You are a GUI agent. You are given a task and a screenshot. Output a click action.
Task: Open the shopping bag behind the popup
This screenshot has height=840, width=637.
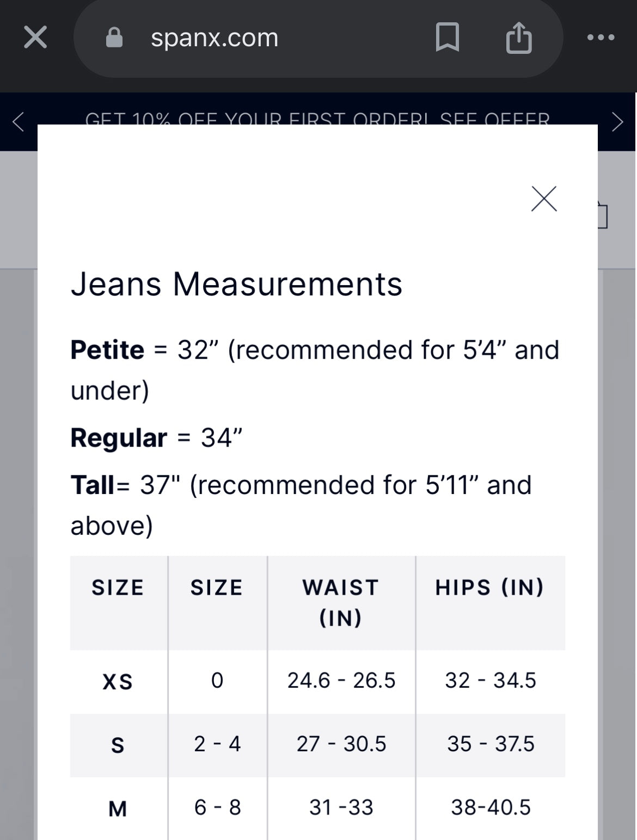[602, 215]
